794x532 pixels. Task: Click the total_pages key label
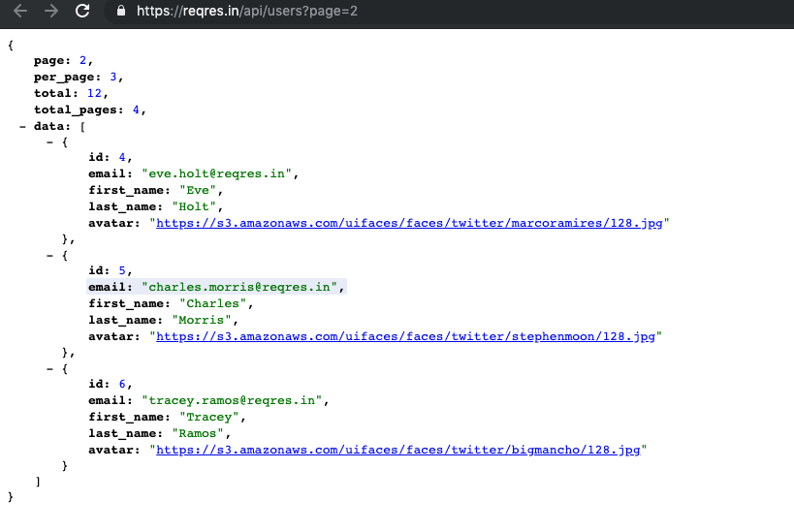point(79,110)
